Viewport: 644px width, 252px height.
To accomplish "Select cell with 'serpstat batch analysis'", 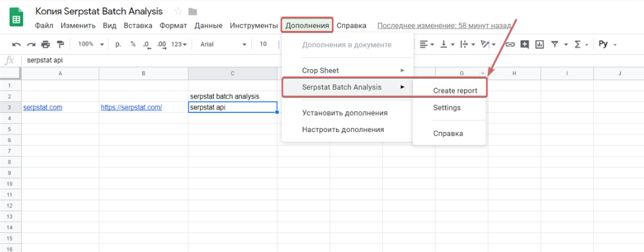I will pyautogui.click(x=232, y=97).
